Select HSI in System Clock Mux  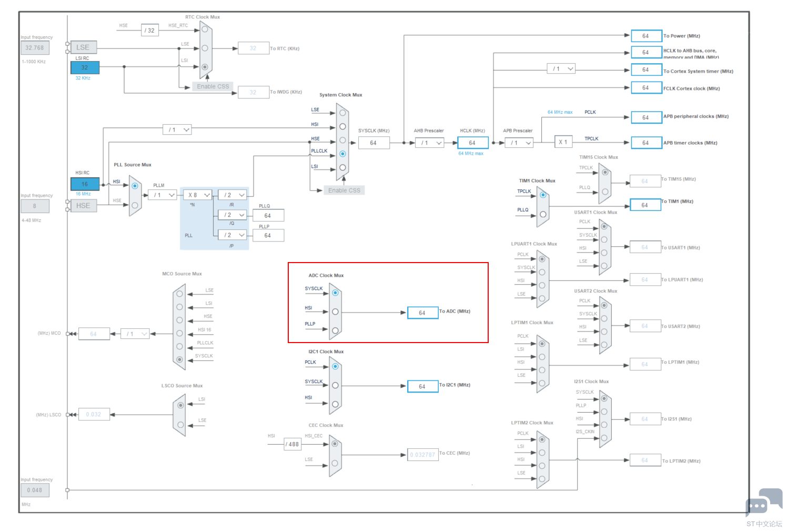click(x=342, y=126)
